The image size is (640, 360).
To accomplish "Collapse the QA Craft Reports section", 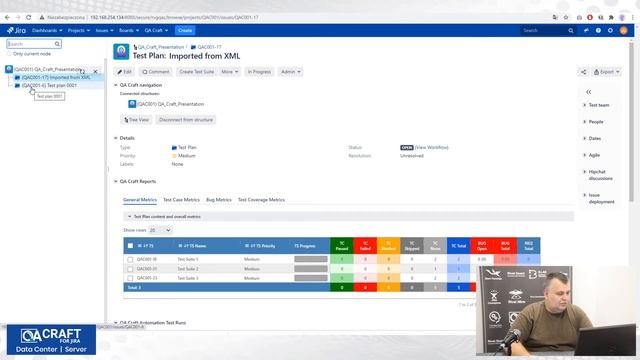I will 116,181.
